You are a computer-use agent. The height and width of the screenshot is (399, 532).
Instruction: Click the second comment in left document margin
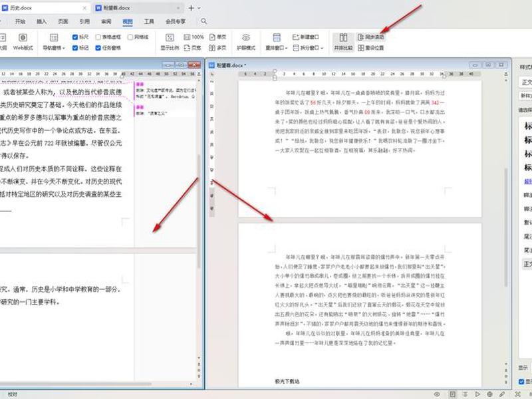click(166, 111)
